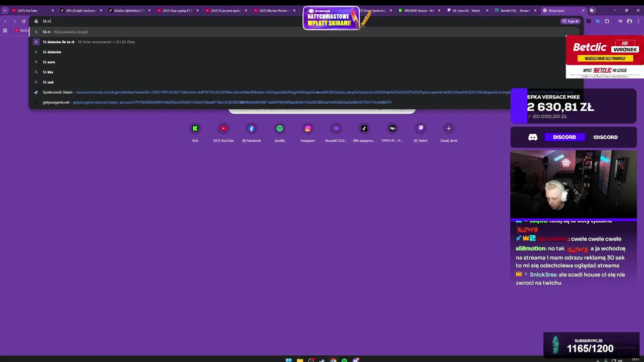Image resolution: width=644 pixels, height=362 pixels.
Task: Click the Natychmiastowe wpłaty skinami banner
Action: (332, 19)
